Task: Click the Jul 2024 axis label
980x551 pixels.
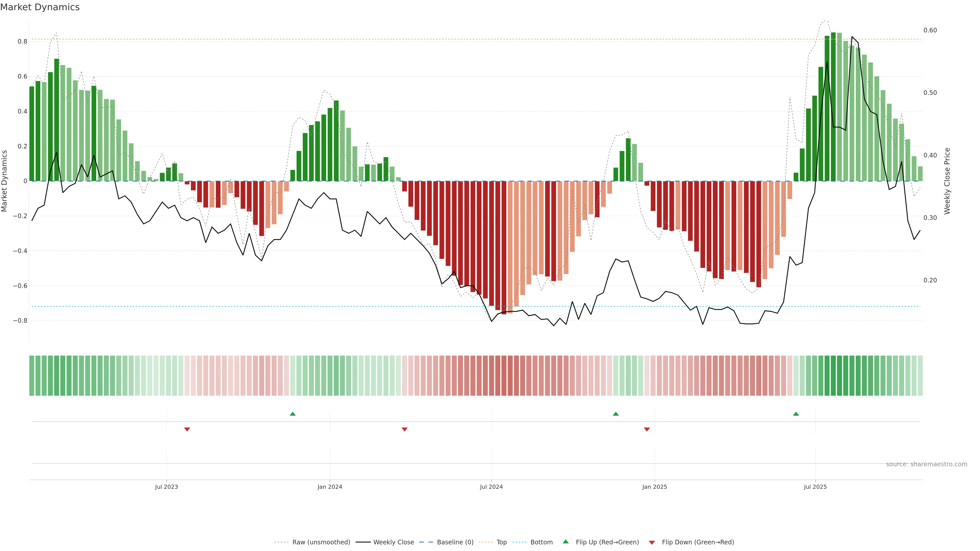Action: tap(491, 487)
